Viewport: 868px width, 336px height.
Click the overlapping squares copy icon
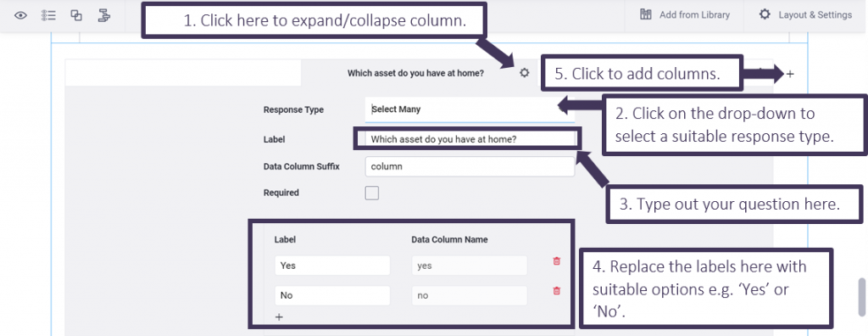click(x=76, y=15)
